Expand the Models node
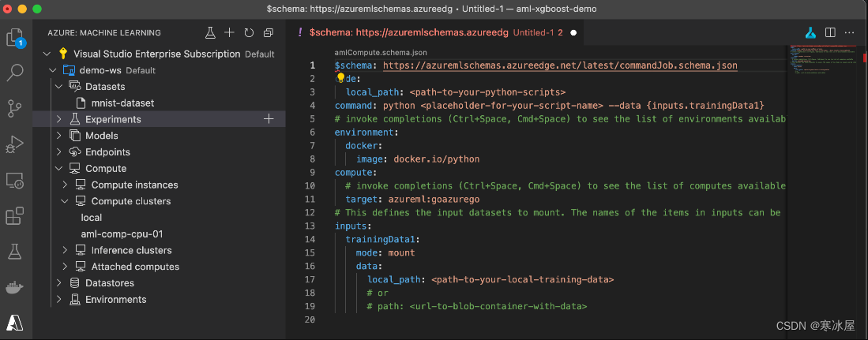The width and height of the screenshot is (868, 340). coord(58,136)
